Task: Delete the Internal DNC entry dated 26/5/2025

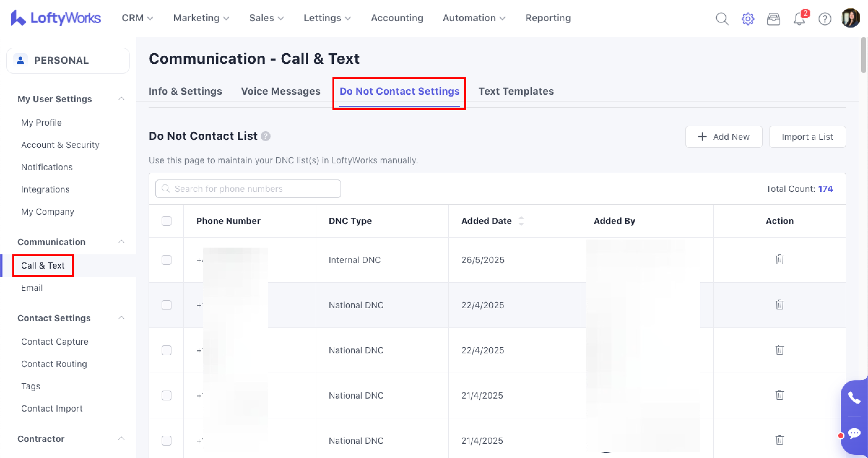Action: click(x=779, y=260)
